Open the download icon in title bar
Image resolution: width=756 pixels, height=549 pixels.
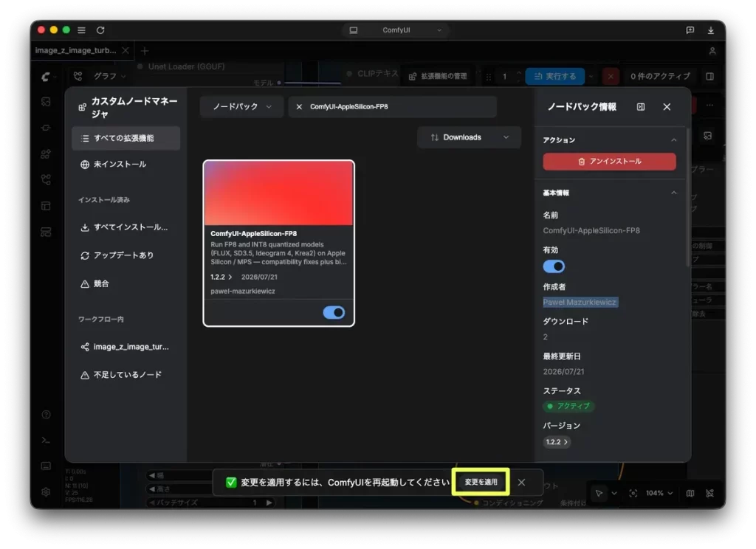coord(710,30)
